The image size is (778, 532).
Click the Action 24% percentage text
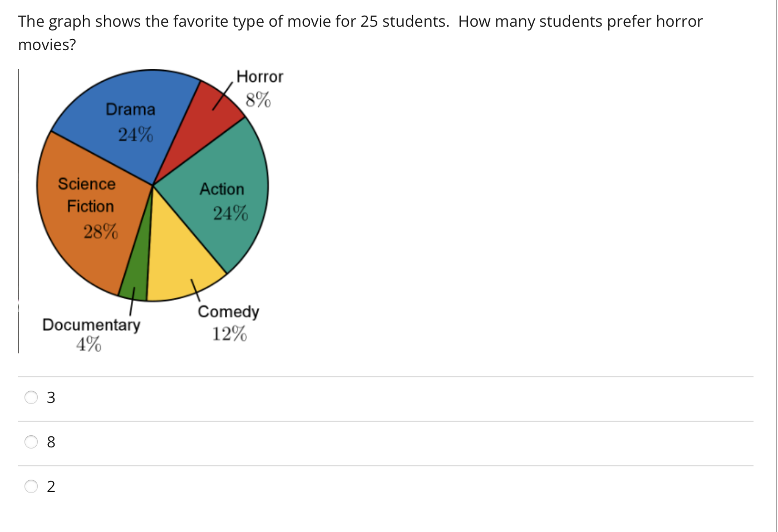[230, 213]
